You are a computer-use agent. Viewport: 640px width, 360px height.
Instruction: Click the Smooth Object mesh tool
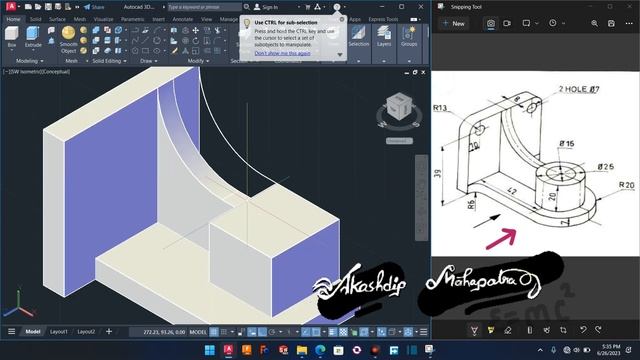pyautogui.click(x=68, y=40)
